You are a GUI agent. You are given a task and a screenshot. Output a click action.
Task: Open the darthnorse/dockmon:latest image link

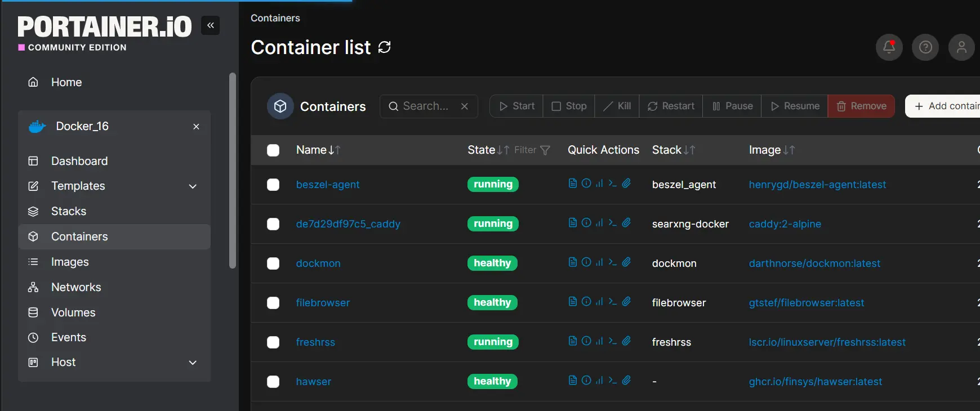(x=814, y=263)
